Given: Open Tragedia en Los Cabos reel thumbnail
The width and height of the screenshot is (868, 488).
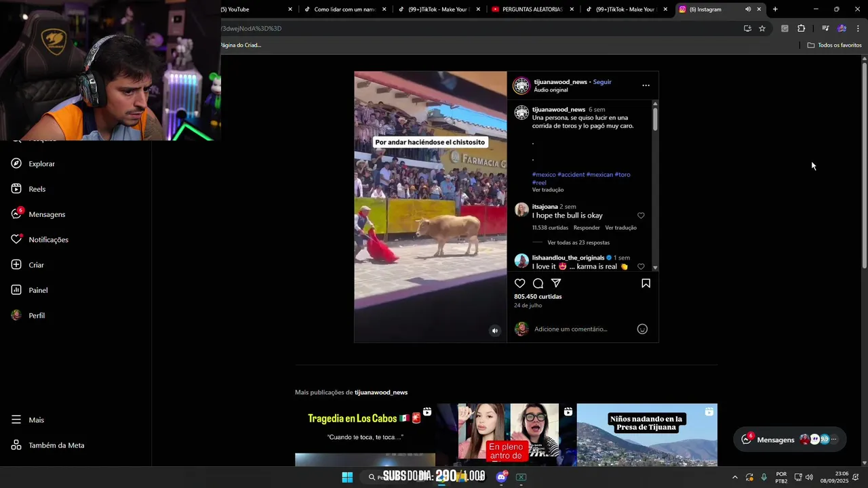Looking at the screenshot, I should pos(365,435).
